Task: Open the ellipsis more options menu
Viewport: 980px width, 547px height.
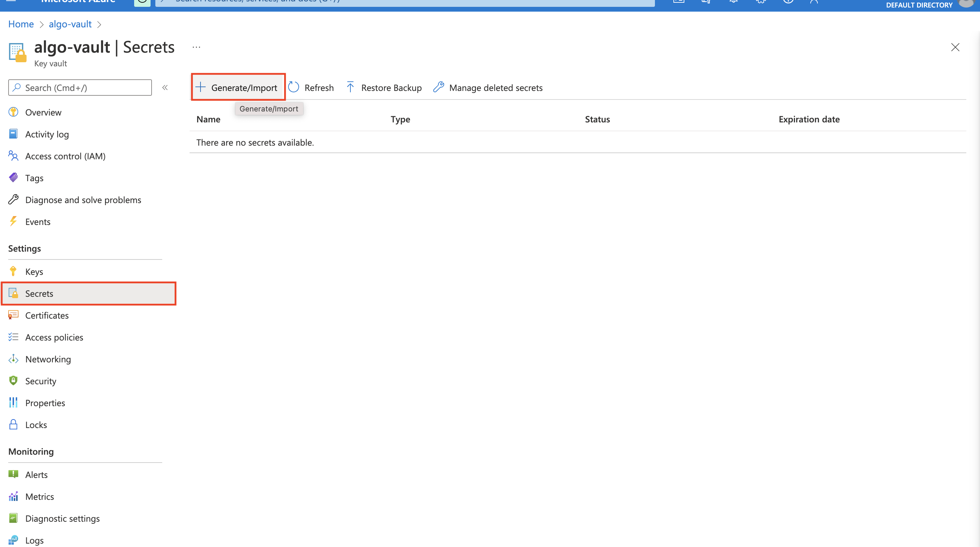Action: 196,47
